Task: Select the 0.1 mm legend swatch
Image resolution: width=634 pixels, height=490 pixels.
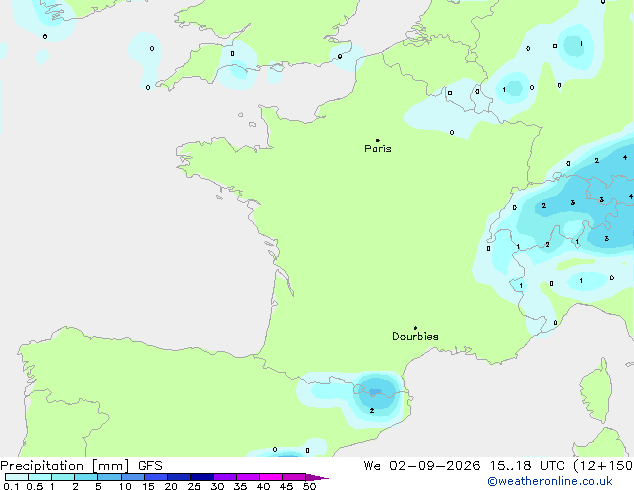Action: pos(17,477)
